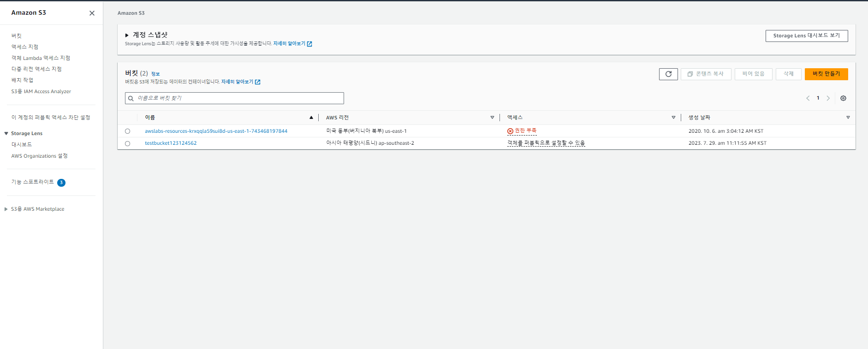
Task: Open 버킷 in the sidebar
Action: [17, 36]
